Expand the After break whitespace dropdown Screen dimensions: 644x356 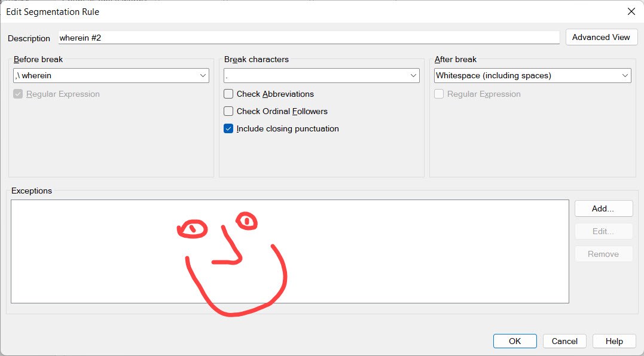pos(625,75)
